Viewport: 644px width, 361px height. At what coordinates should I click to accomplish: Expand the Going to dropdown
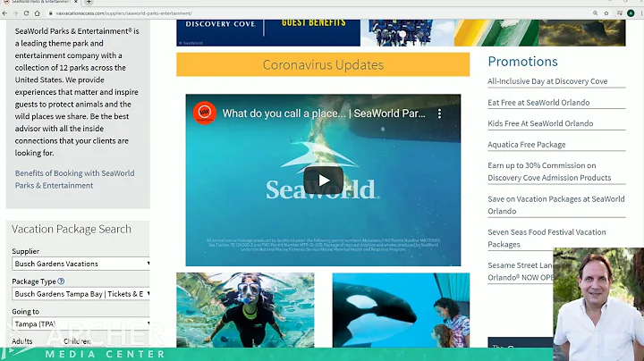(x=80, y=323)
